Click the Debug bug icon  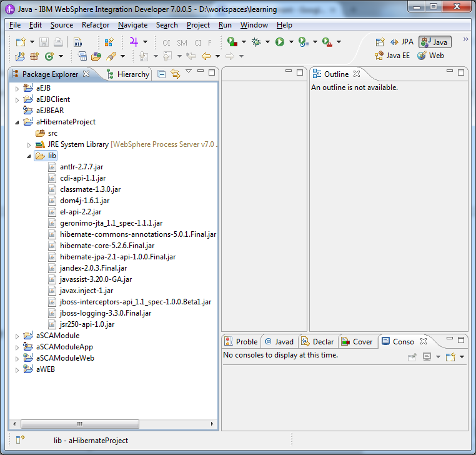(x=256, y=42)
